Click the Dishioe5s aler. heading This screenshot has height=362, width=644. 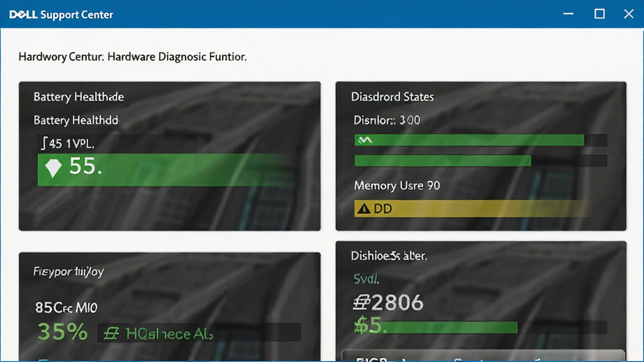[389, 256]
